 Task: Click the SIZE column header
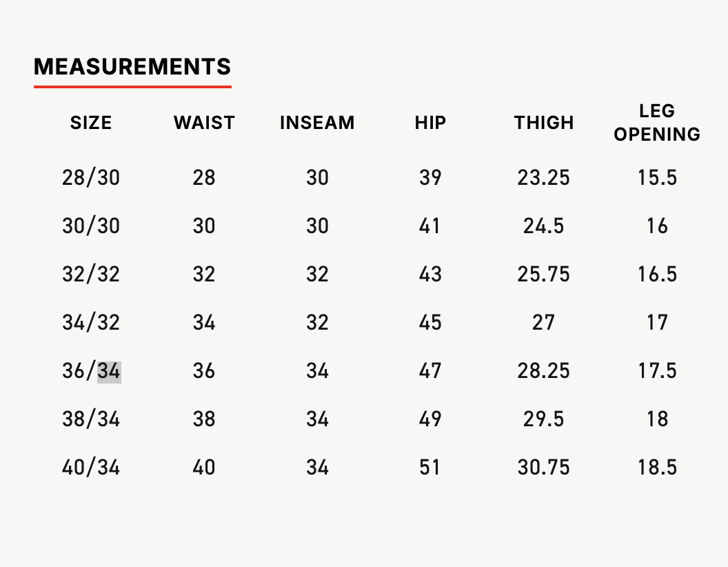[x=91, y=123]
